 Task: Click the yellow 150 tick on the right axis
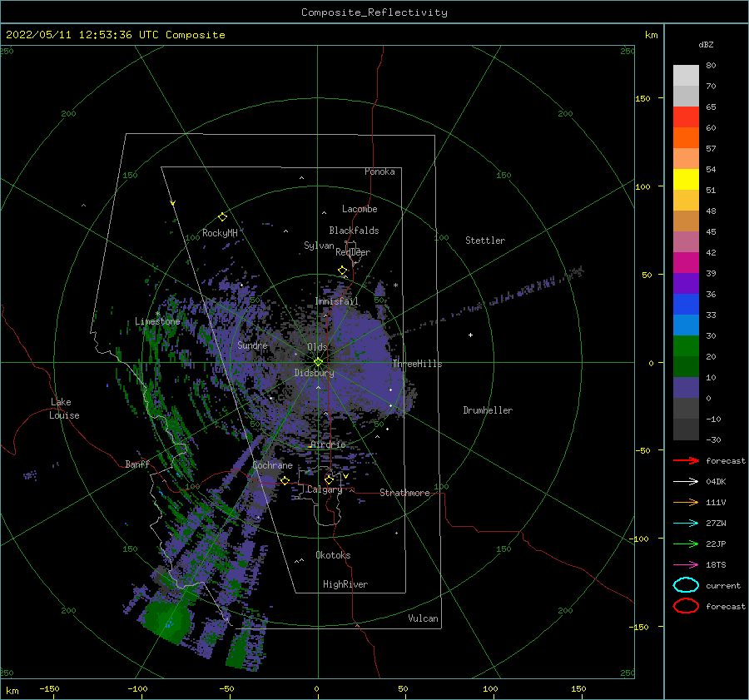pyautogui.click(x=642, y=98)
